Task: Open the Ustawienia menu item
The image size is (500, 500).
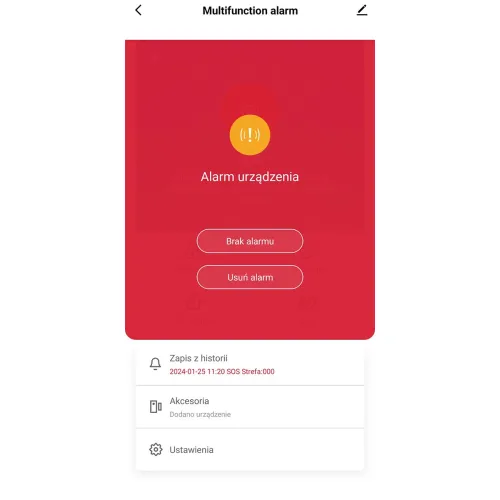Action: click(250, 450)
